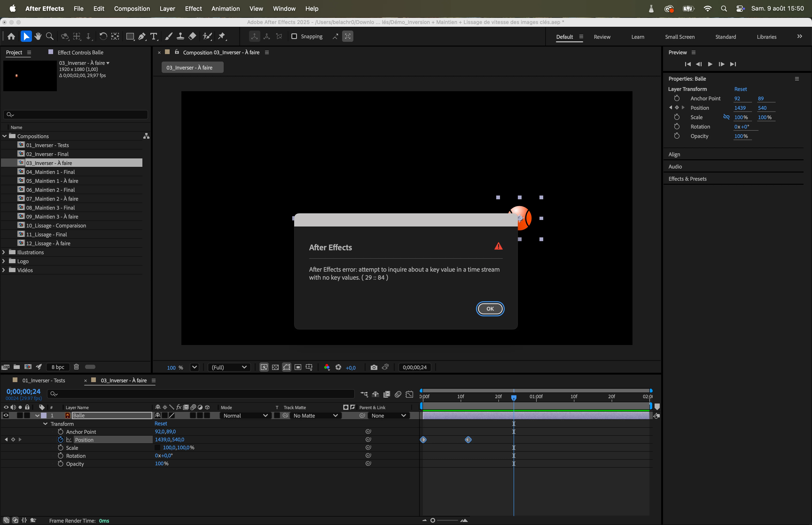Delete selected item with trash icon
Image resolution: width=812 pixels, height=525 pixels.
[x=76, y=367]
